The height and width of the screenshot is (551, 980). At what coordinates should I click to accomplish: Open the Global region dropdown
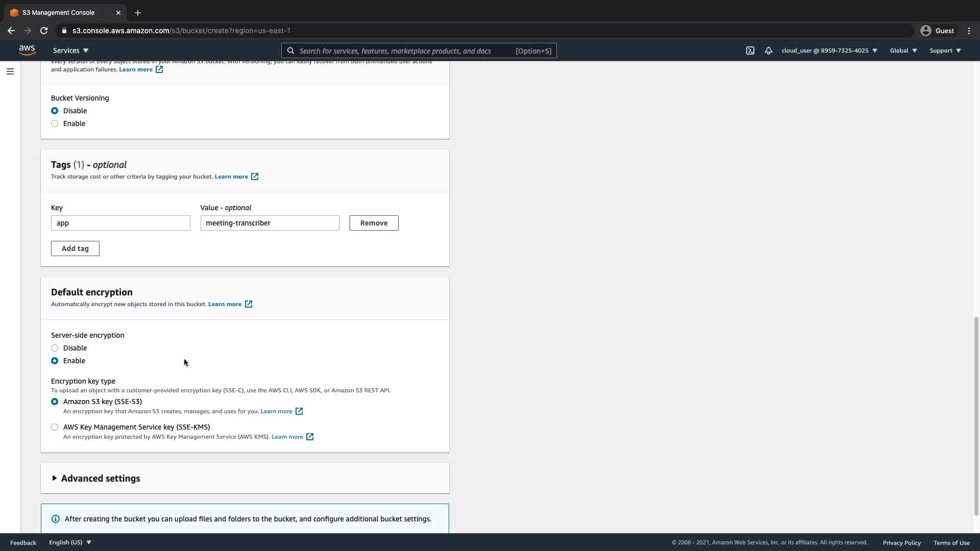[x=903, y=51]
